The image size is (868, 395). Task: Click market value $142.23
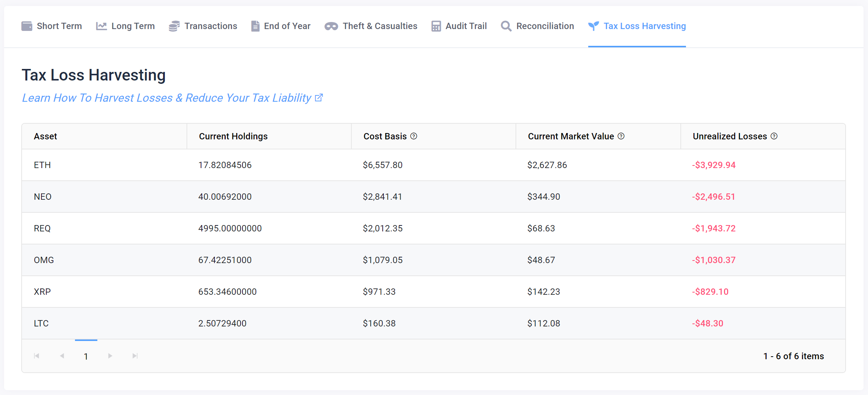pos(543,292)
